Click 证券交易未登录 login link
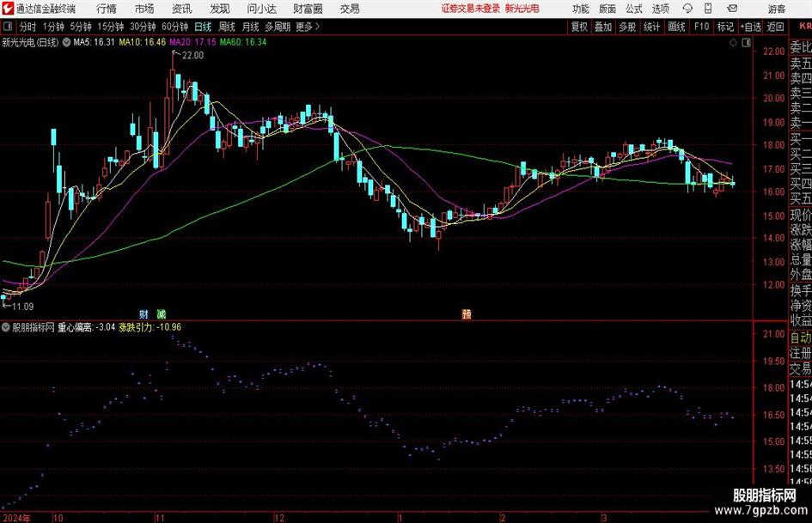812x523 pixels. 470,9
